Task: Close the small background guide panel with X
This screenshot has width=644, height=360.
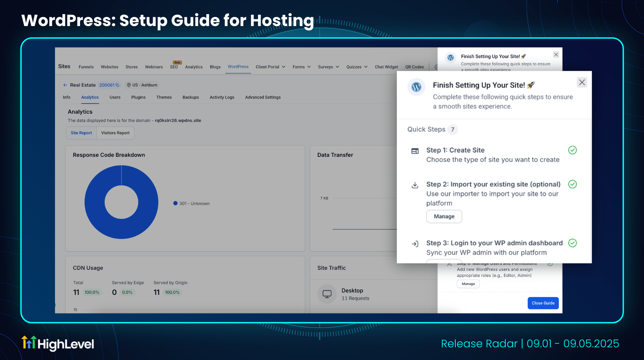Action: [x=556, y=55]
